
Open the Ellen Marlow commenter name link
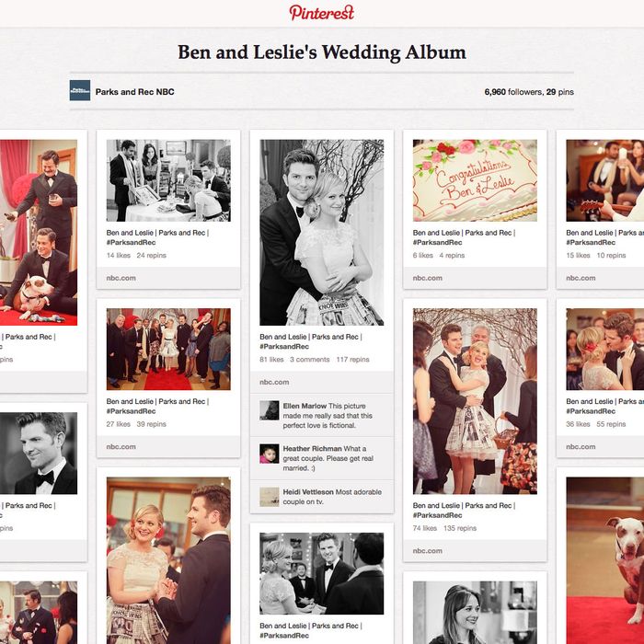[305, 406]
